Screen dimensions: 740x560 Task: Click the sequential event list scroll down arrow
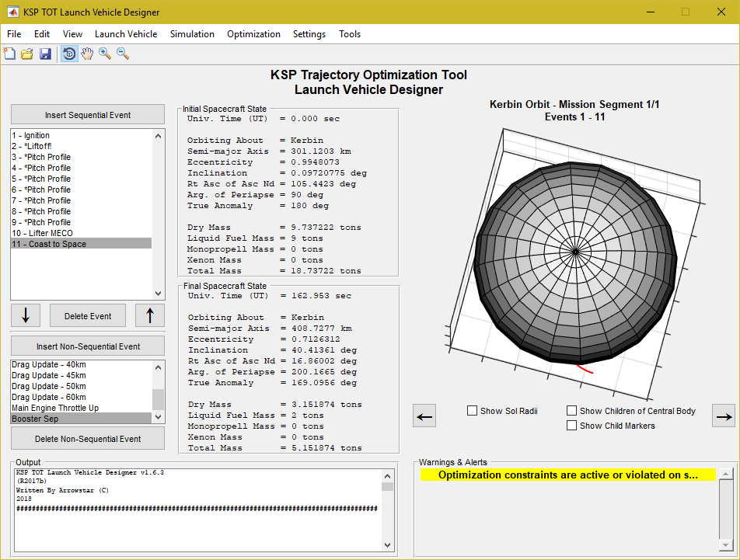[158, 293]
